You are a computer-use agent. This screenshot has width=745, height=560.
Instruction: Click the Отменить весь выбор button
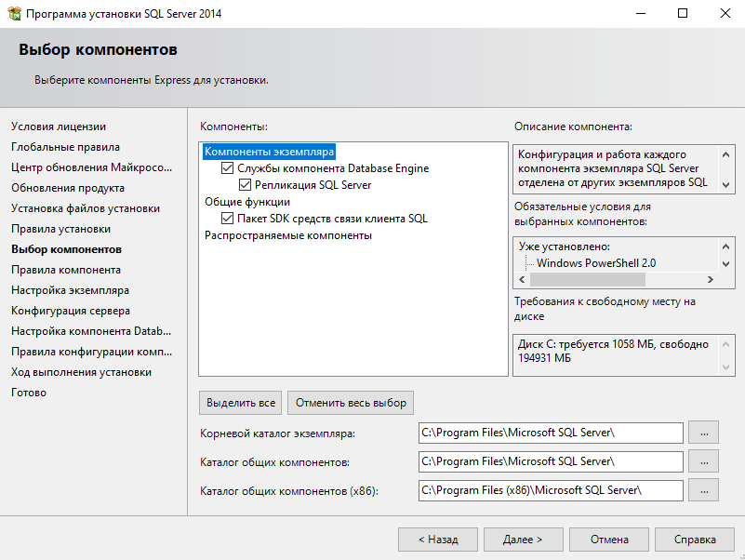351,403
